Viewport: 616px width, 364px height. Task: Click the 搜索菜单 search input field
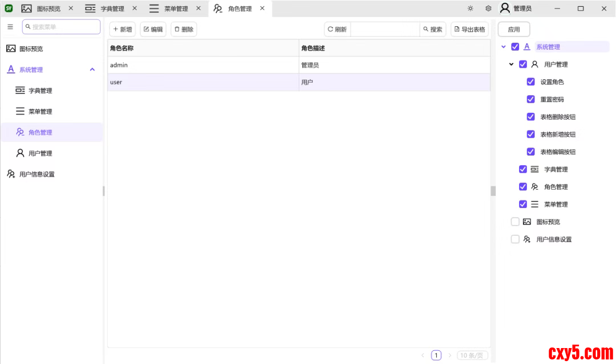click(64, 27)
